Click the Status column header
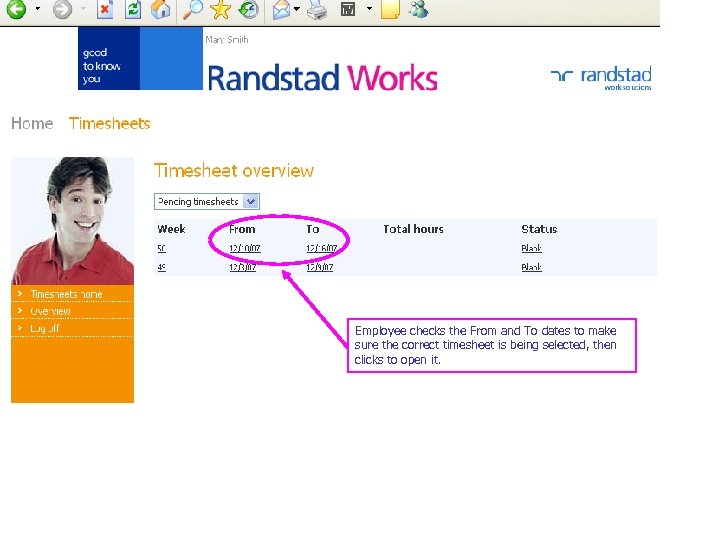Image resolution: width=720 pixels, height=540 pixels. (x=539, y=229)
